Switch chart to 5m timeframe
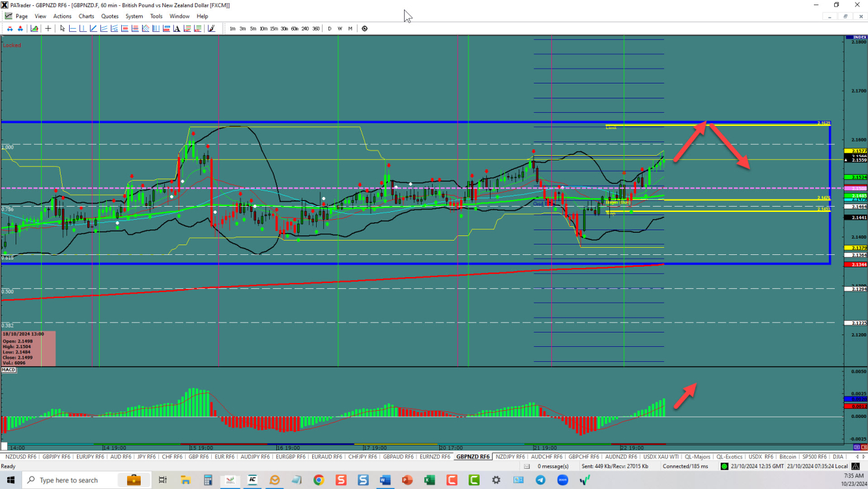The image size is (868, 489). coord(253,29)
